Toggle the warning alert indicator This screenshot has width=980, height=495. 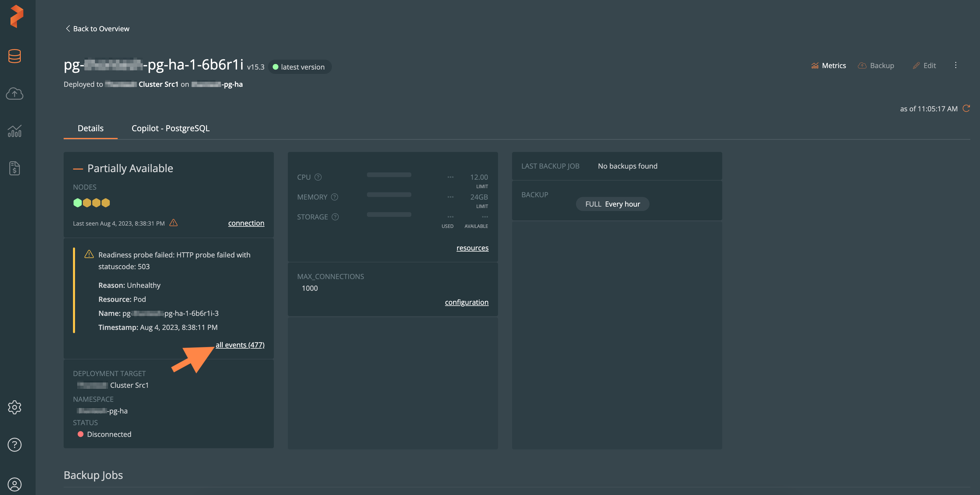(173, 223)
